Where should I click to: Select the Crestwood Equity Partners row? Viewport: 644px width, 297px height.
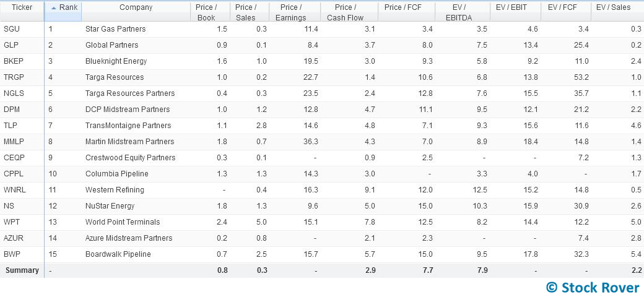322,158
